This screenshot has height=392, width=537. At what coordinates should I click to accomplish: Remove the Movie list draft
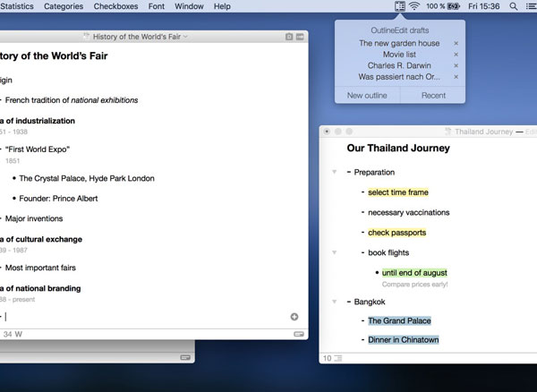(456, 55)
